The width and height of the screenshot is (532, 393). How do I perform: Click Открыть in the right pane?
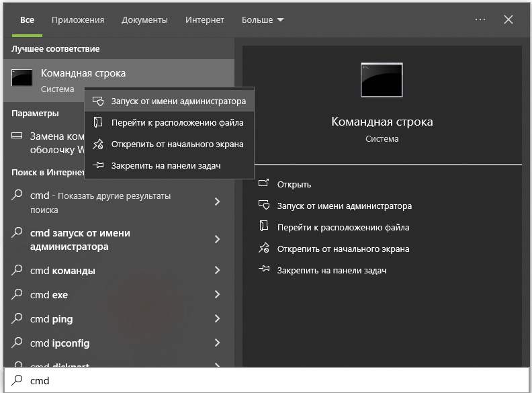[294, 184]
